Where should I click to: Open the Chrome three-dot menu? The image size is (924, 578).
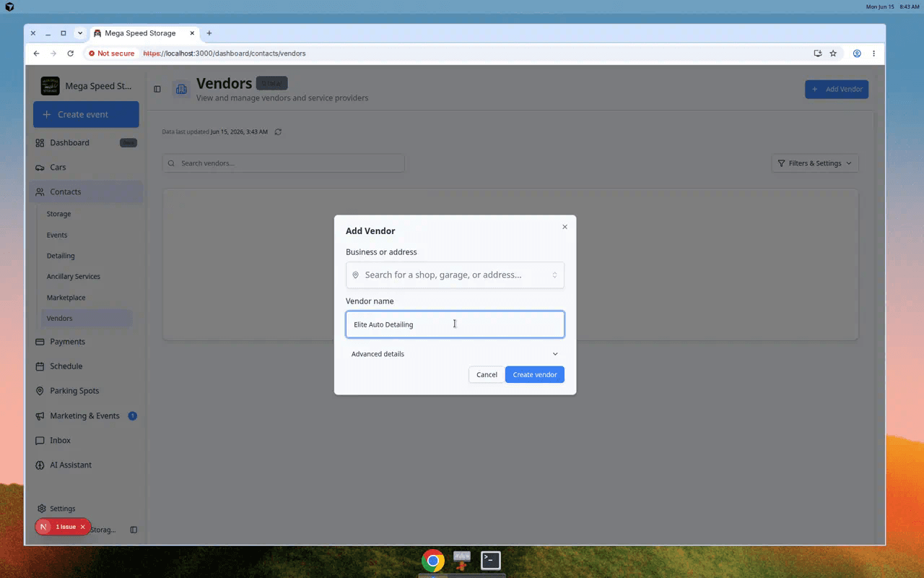(873, 53)
